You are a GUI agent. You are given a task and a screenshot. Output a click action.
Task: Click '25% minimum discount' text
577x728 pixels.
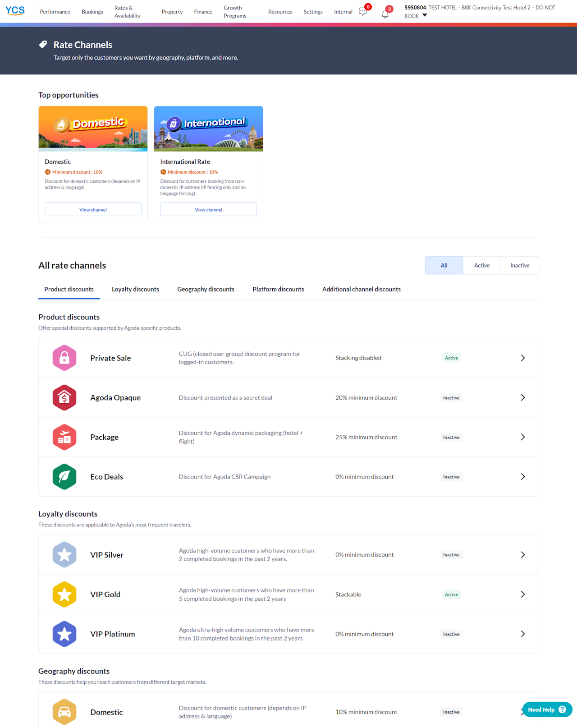[x=366, y=437]
